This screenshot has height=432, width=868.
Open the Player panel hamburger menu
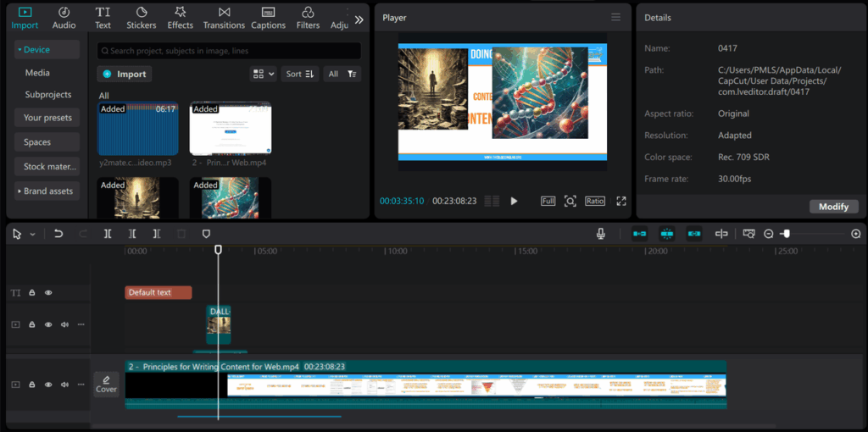click(615, 17)
